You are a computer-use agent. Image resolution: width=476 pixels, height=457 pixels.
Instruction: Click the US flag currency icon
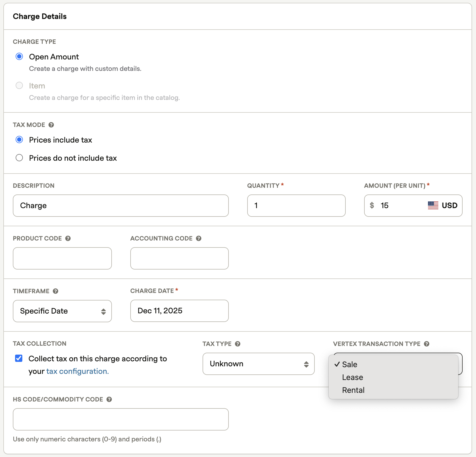[x=433, y=205]
